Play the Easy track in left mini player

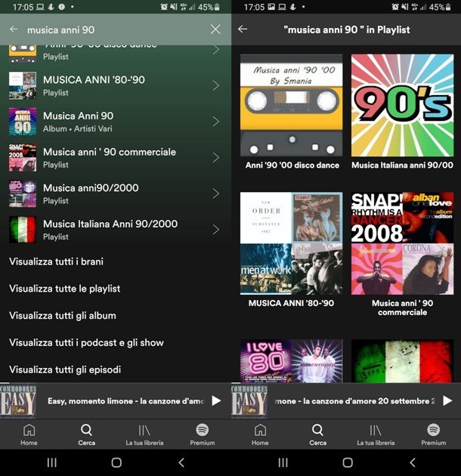point(216,400)
